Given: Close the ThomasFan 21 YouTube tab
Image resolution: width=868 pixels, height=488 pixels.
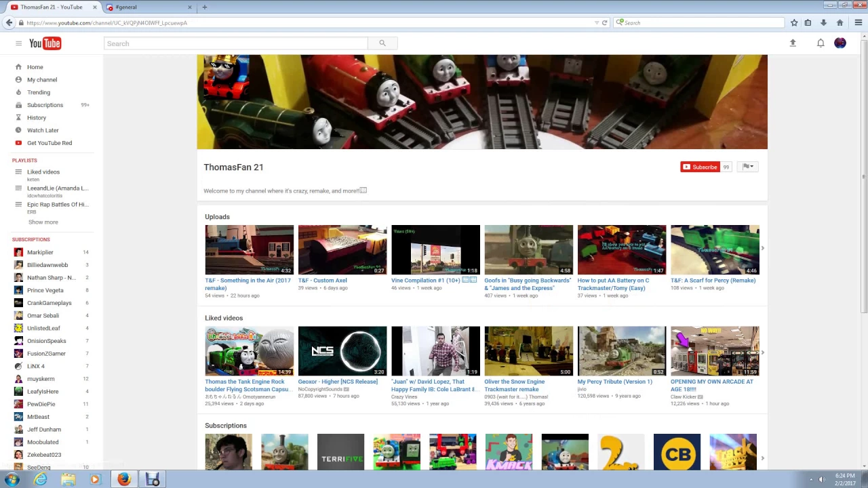Looking at the screenshot, I should coord(95,7).
